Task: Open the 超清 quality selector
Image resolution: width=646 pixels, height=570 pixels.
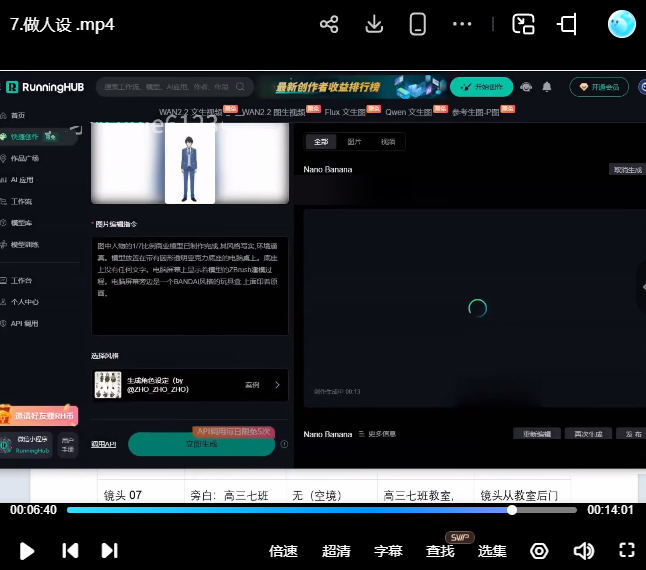Action: [x=336, y=551]
